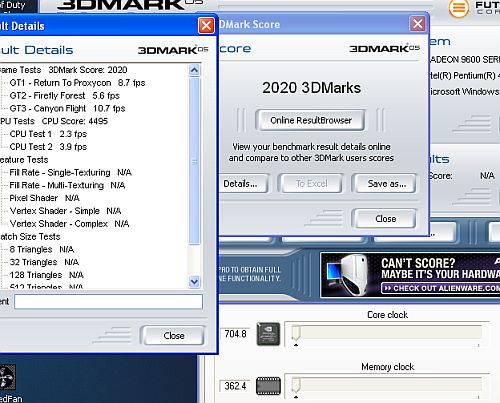
Task: Click the Microsoft Windows system text
Action: click(464, 91)
